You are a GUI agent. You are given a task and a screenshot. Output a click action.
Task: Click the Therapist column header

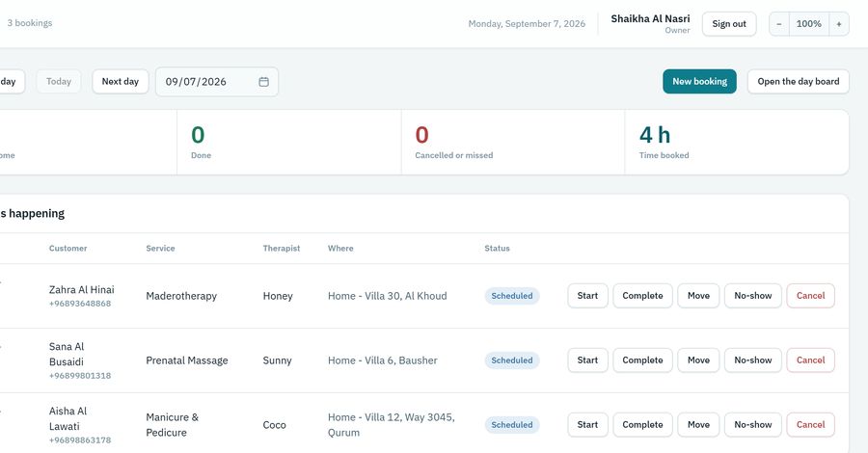[282, 249]
